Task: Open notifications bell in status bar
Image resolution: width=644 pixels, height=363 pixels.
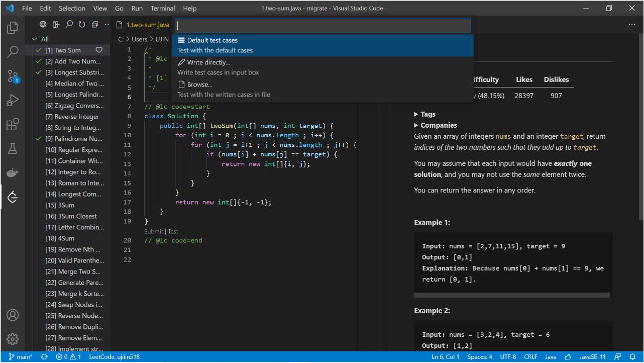Action: click(x=632, y=356)
